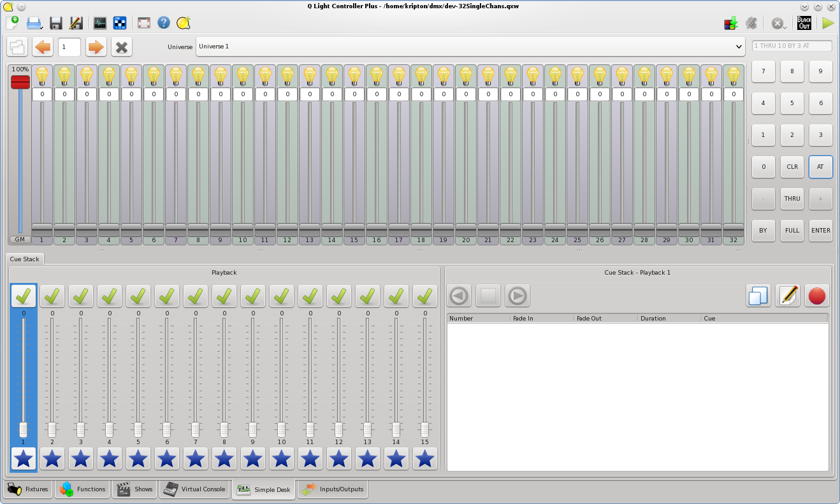Screen dimensions: 840x504
Task: Toggle playback 15 select checkmark button
Action: point(425,296)
